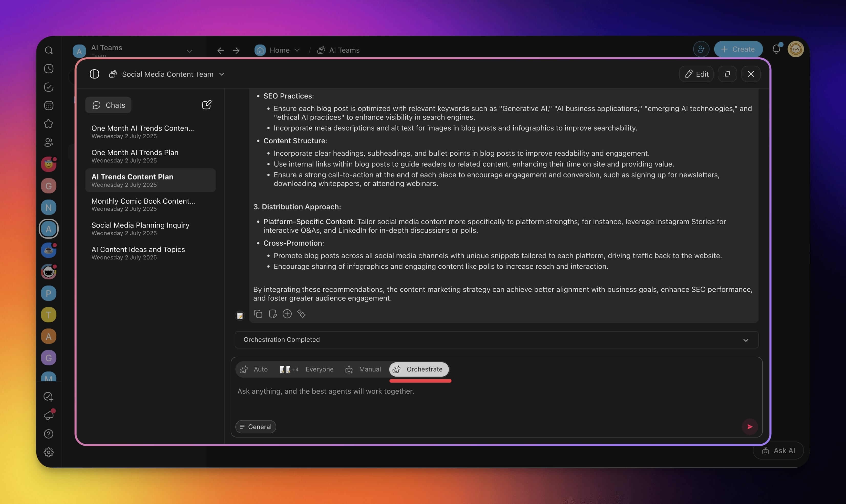Screen dimensions: 846x504
Task: Open the settings gear icon
Action: click(49, 452)
